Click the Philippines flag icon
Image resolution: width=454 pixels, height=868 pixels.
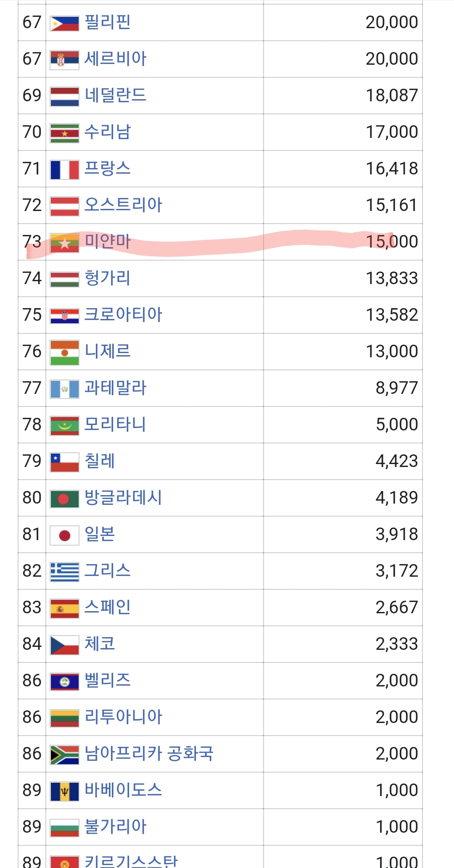tap(64, 23)
